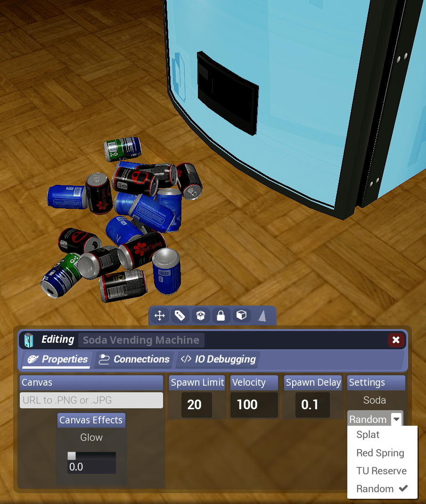Click the Spawn Delay value 0.1

(x=312, y=405)
